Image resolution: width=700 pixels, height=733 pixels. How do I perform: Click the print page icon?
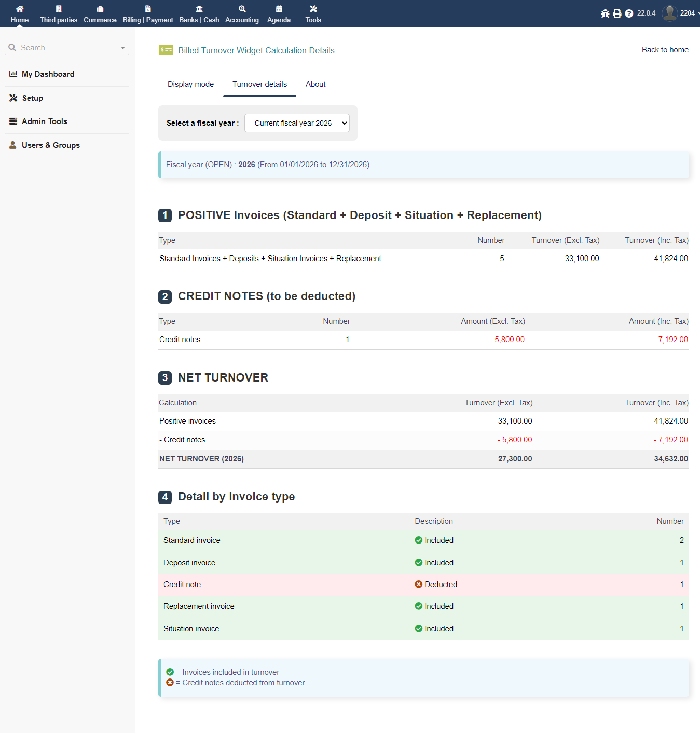(x=617, y=13)
